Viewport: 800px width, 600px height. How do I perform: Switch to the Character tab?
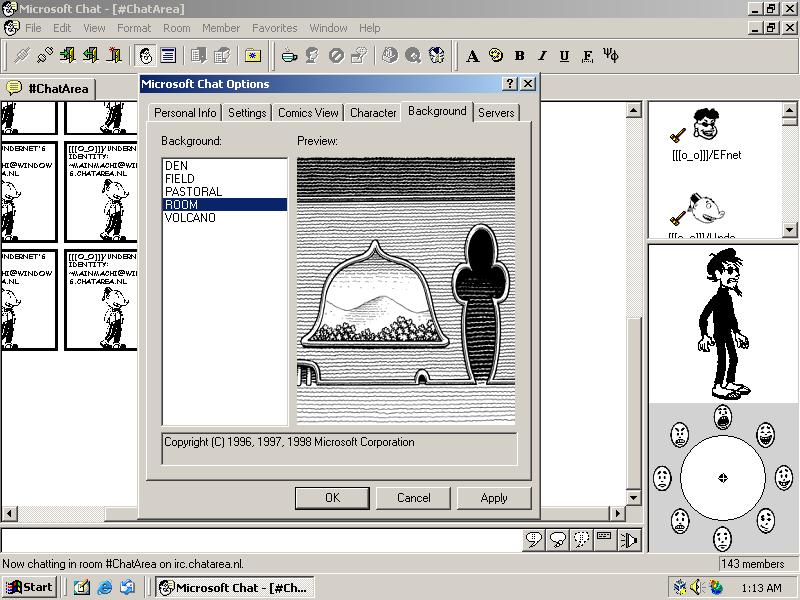[x=373, y=113]
